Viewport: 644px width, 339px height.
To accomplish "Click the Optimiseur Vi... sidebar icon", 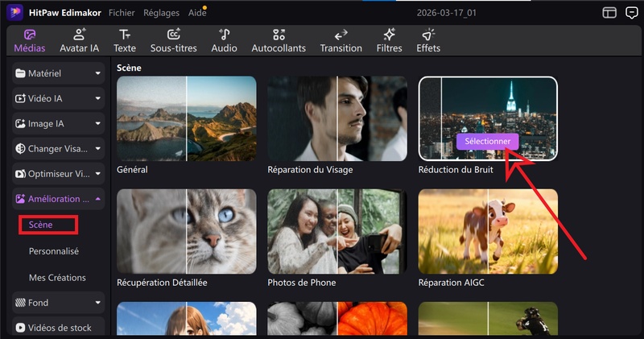I will (x=20, y=174).
